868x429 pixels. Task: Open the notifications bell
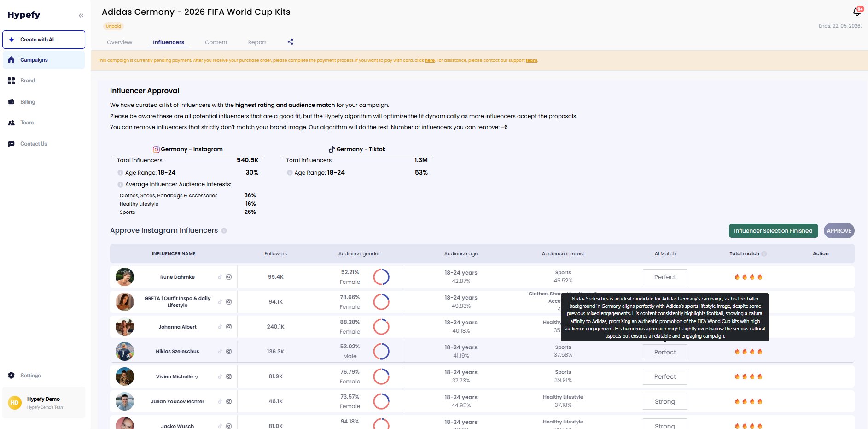coord(857,11)
